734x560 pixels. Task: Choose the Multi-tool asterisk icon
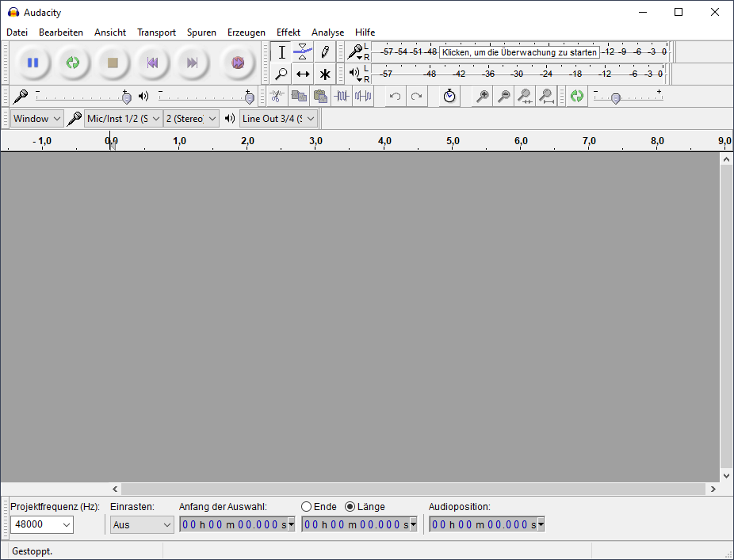click(x=325, y=74)
